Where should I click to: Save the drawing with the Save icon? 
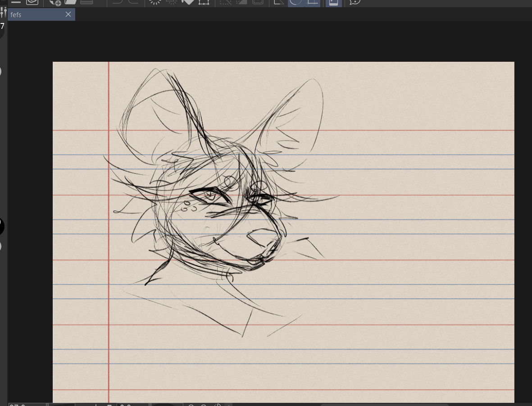pyautogui.click(x=86, y=2)
